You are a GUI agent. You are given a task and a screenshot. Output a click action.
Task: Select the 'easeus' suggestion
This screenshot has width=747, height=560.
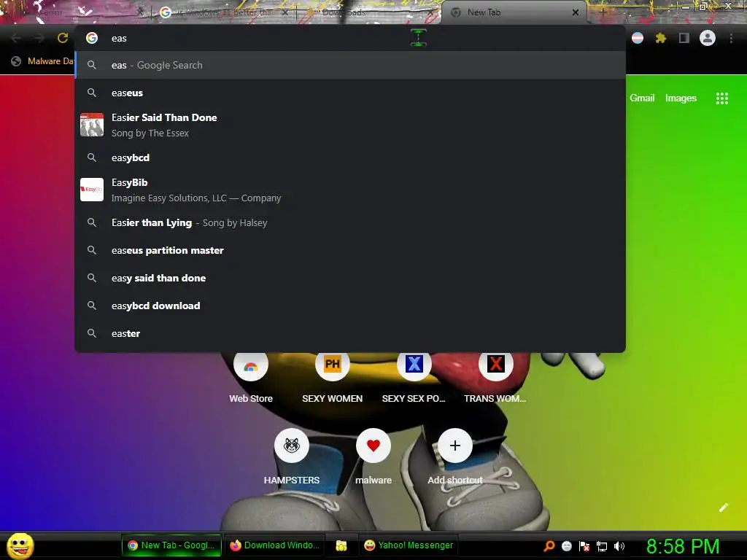coord(350,93)
